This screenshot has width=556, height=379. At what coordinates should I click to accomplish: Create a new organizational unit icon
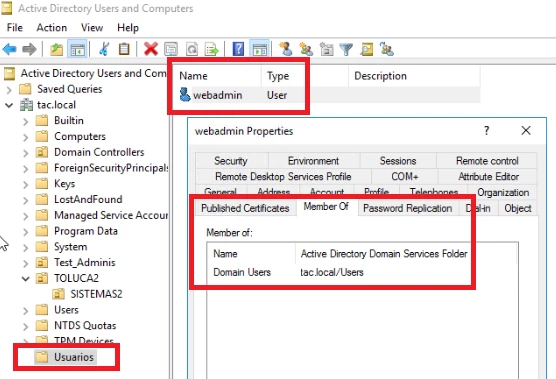coord(326,49)
